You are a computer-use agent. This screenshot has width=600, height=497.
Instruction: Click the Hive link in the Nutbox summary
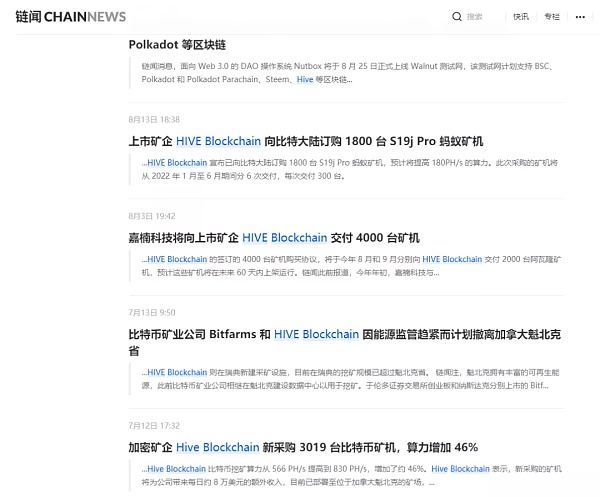point(304,79)
